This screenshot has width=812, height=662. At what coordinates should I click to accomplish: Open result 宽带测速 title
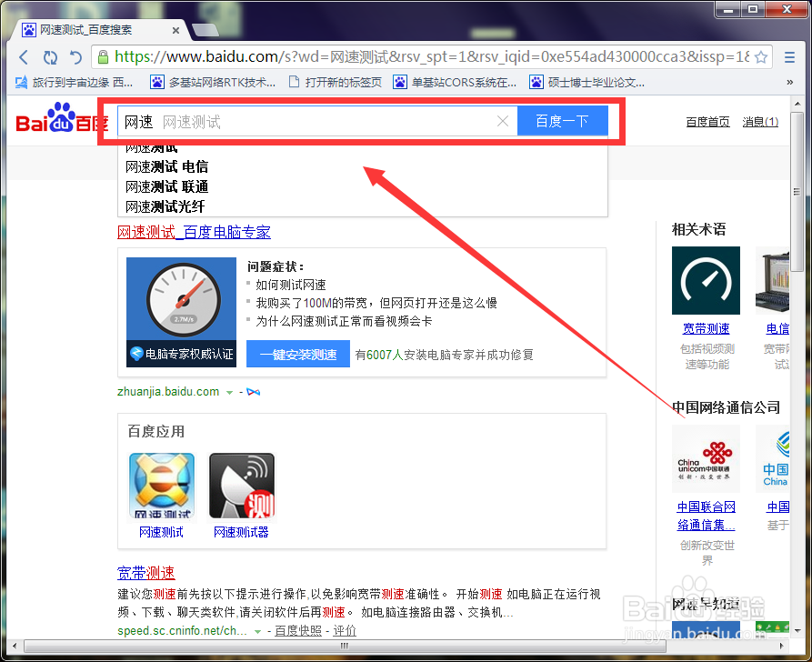tap(146, 573)
